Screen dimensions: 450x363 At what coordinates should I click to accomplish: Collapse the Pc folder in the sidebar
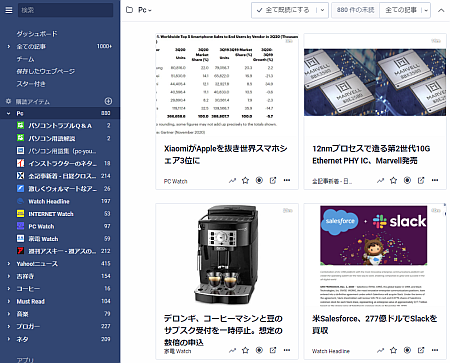(9, 113)
